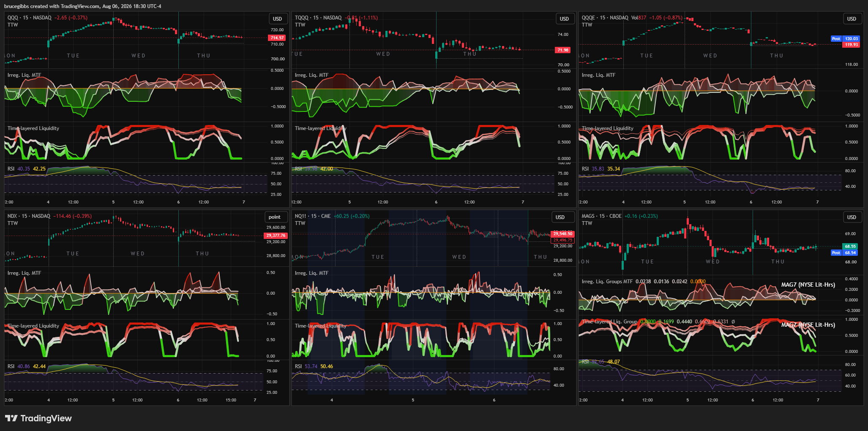868x431 pixels.
Task: Select the RSI legend in NQ1! panel
Action: [x=298, y=366]
